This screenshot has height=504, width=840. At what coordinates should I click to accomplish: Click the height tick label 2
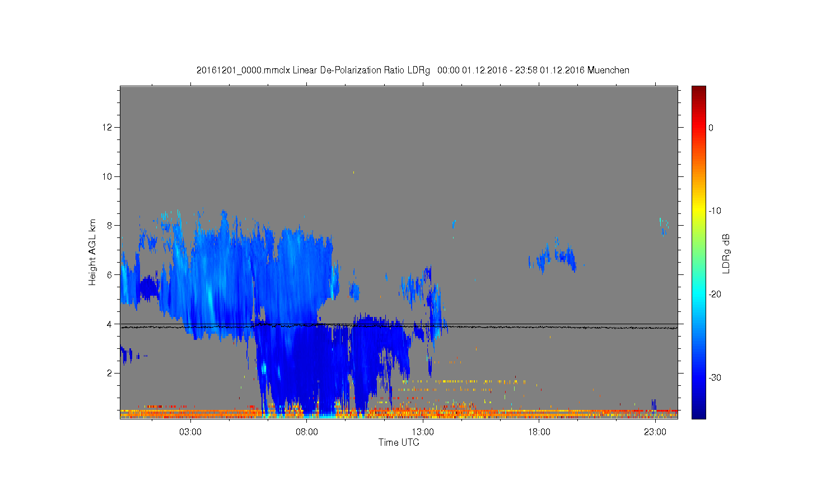pos(110,373)
